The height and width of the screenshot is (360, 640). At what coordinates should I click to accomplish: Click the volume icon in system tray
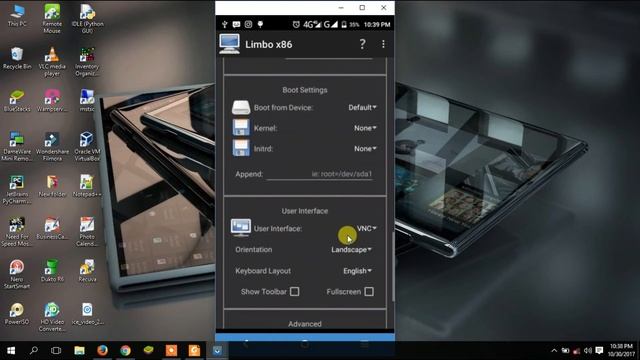click(x=588, y=350)
